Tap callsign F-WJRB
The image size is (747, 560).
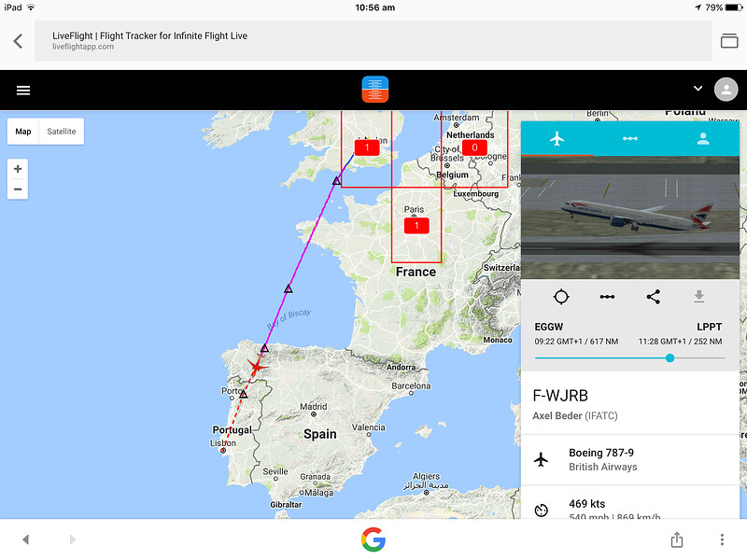point(560,396)
